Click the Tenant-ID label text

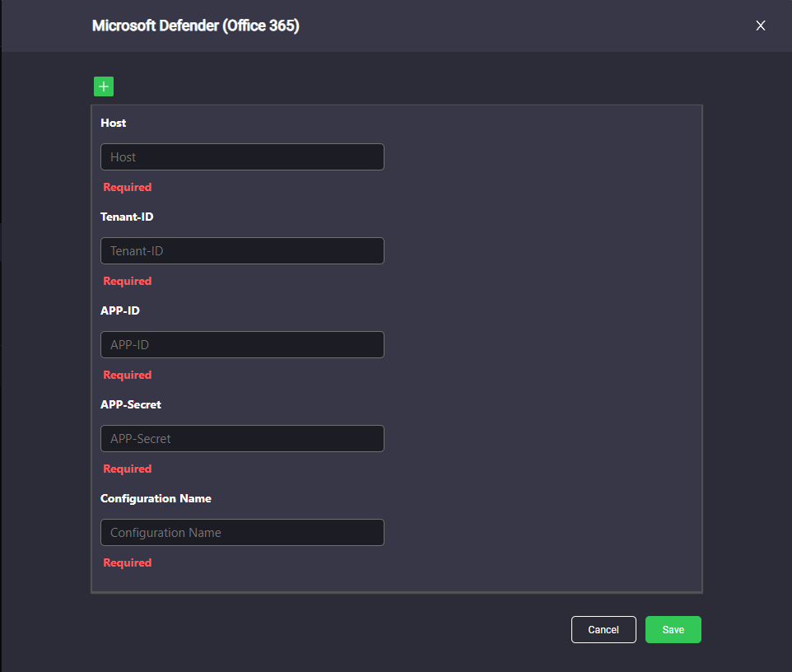click(x=127, y=217)
